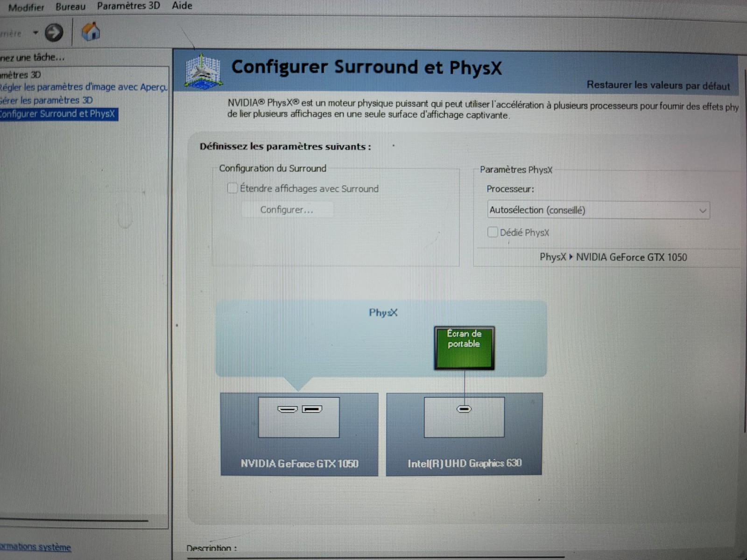Click the 'Écran de portable' display box
Viewport: 747px width, 560px height.
464,348
